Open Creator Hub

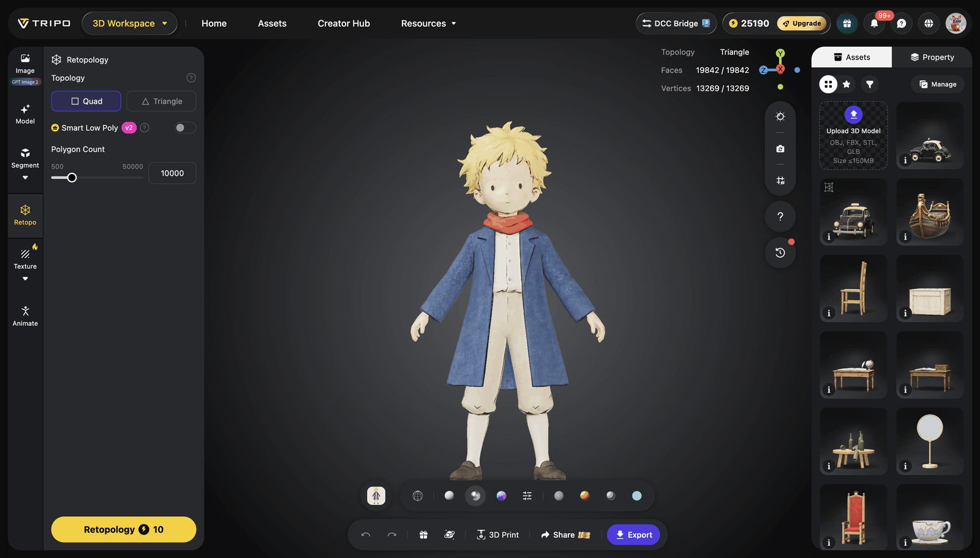pyautogui.click(x=344, y=23)
